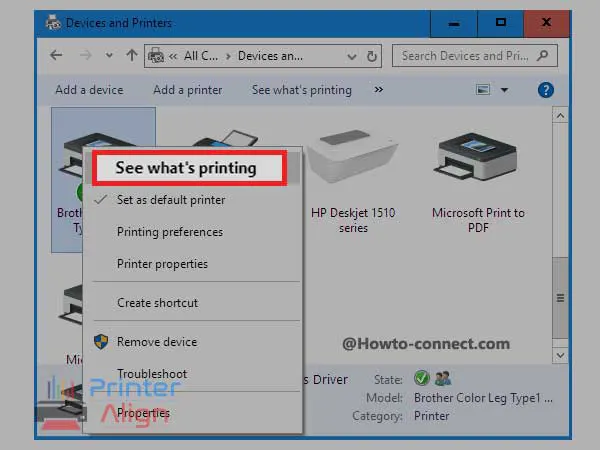Go back with the left arrow
600x450 pixels.
coord(56,55)
